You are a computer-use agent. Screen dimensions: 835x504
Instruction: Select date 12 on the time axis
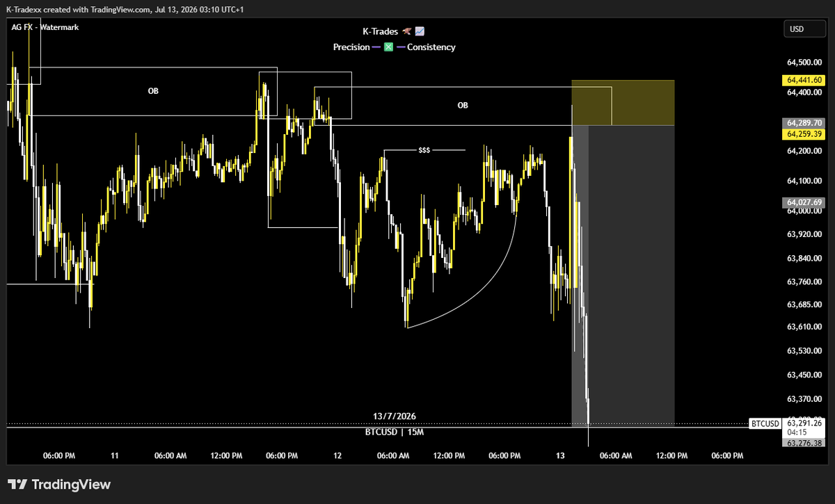337,456
